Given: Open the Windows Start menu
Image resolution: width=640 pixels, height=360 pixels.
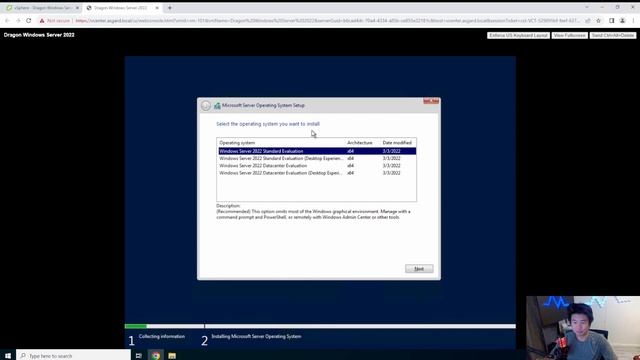Looking at the screenshot, I should 8,356.
